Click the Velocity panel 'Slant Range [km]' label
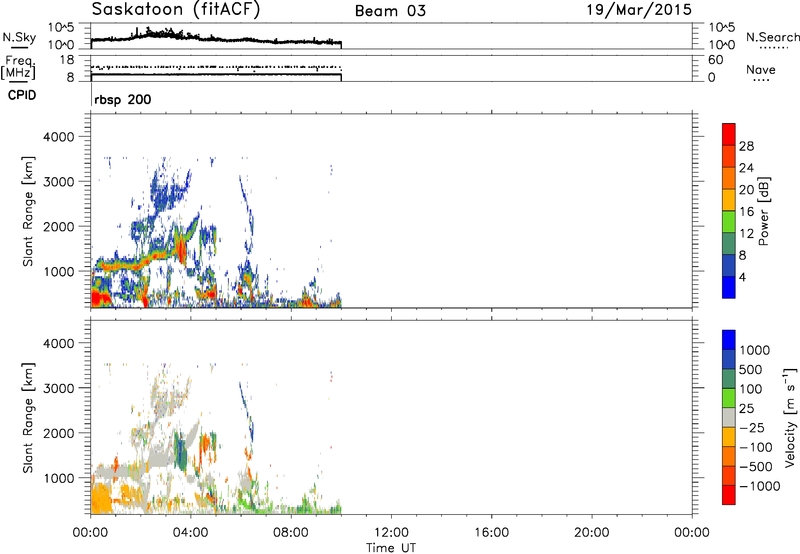Screen dimensions: 800x554 28,417
